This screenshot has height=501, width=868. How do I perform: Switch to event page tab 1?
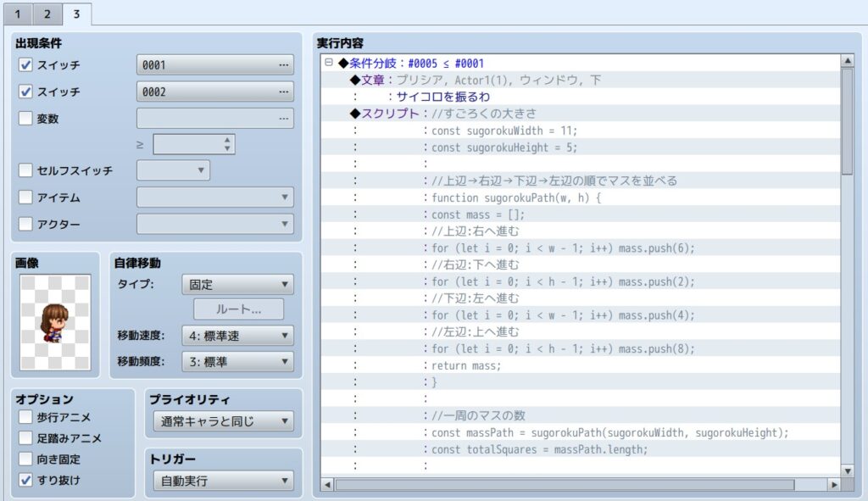coord(18,14)
